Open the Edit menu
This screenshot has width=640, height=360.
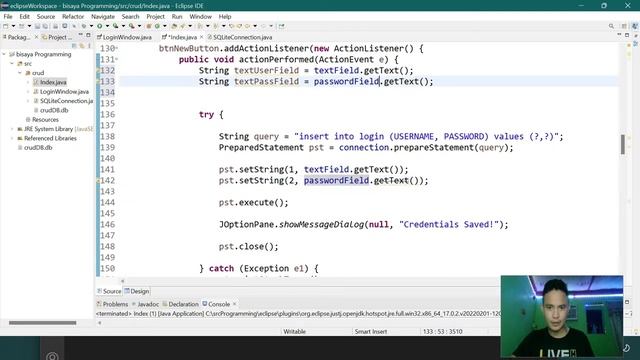point(24,16)
